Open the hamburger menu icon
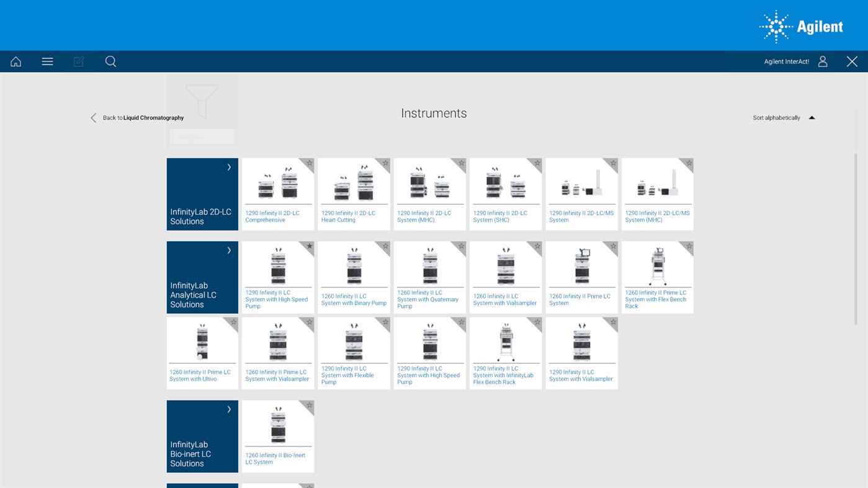 pyautogui.click(x=47, y=61)
